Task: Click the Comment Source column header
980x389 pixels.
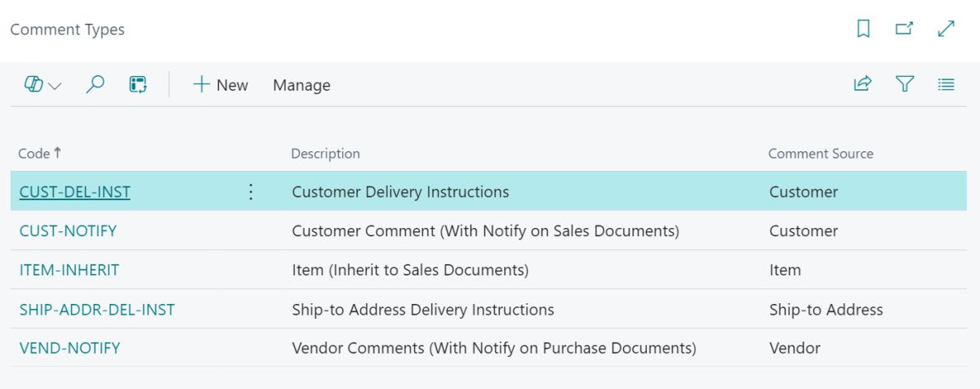Action: coord(821,154)
